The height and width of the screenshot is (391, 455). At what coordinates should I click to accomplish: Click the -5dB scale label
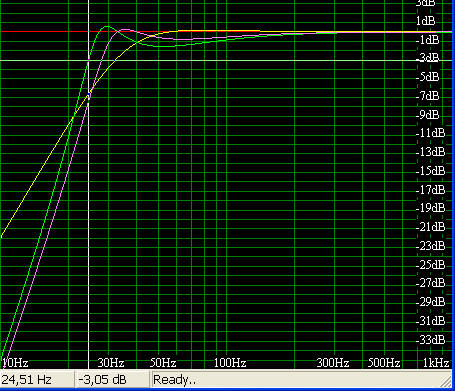pyautogui.click(x=428, y=77)
